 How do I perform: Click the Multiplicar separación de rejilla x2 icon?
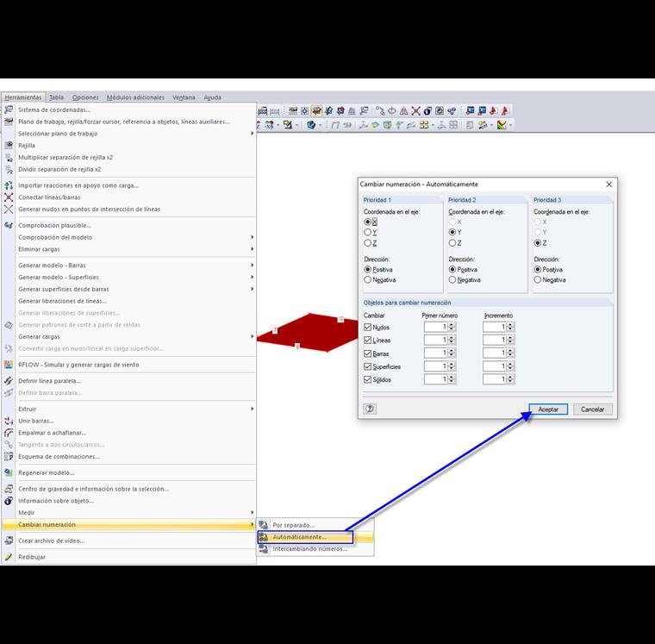[9, 158]
